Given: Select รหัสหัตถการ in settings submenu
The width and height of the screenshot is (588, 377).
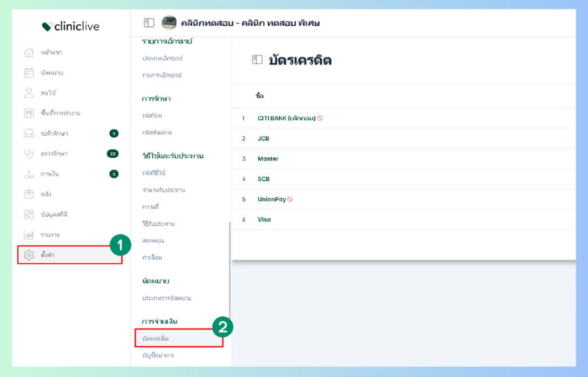Looking at the screenshot, I should pos(157,133).
